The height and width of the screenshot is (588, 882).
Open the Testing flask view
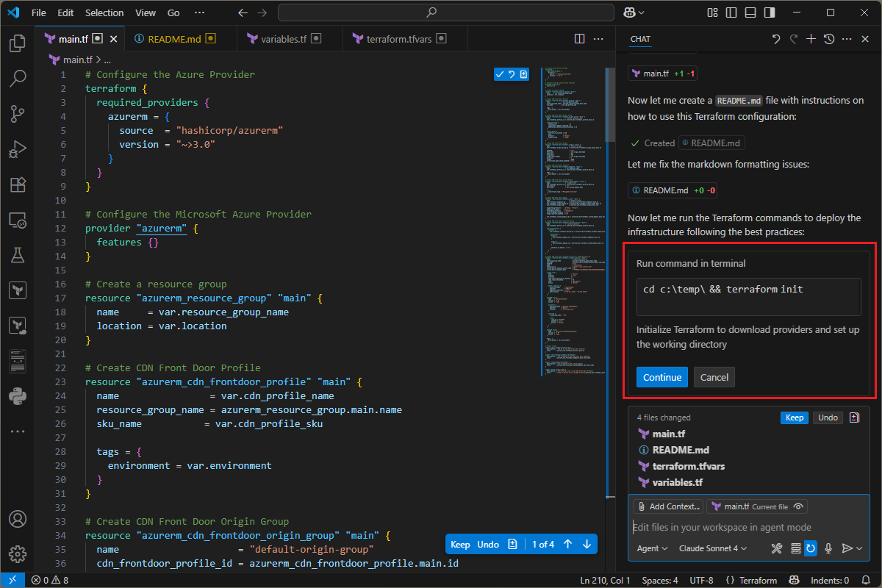18,255
